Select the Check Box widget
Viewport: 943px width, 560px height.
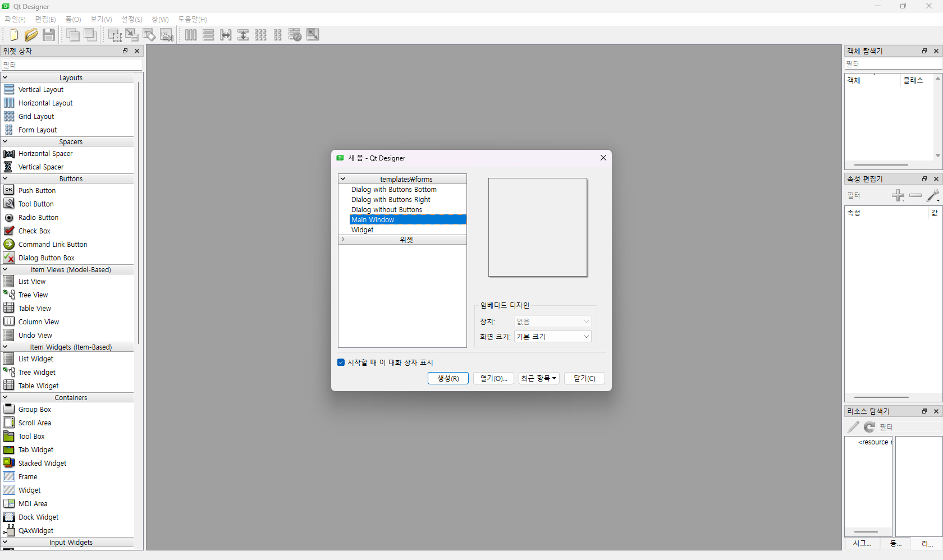click(x=34, y=231)
